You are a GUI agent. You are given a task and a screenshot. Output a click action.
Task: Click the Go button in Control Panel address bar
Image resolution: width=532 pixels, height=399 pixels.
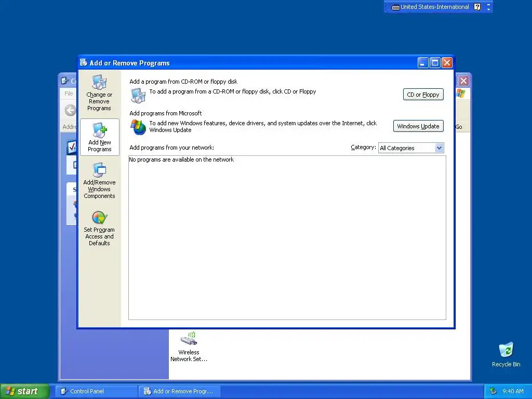[458, 127]
